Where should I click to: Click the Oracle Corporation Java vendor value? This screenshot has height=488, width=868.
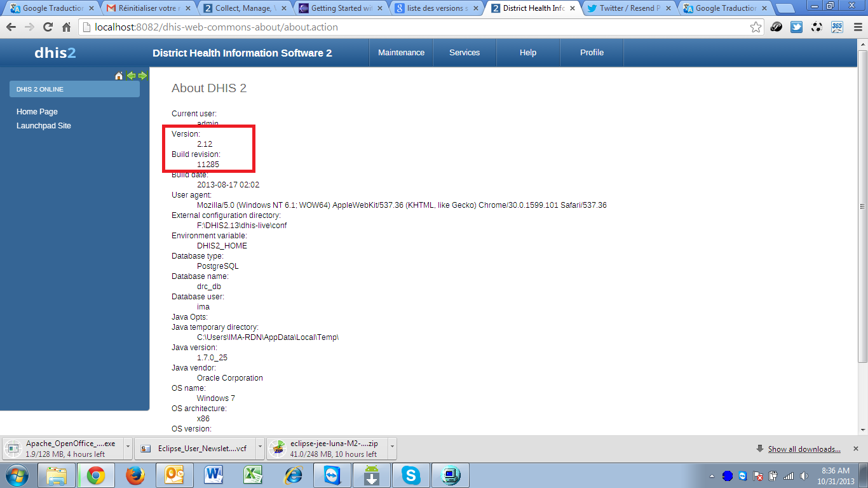[x=230, y=378]
